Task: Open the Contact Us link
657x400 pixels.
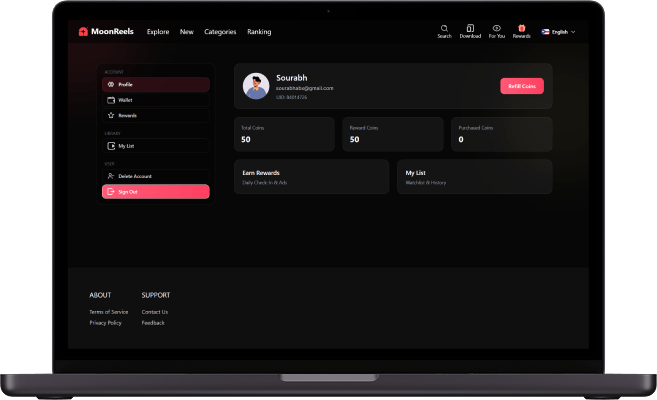Action: [x=155, y=312]
